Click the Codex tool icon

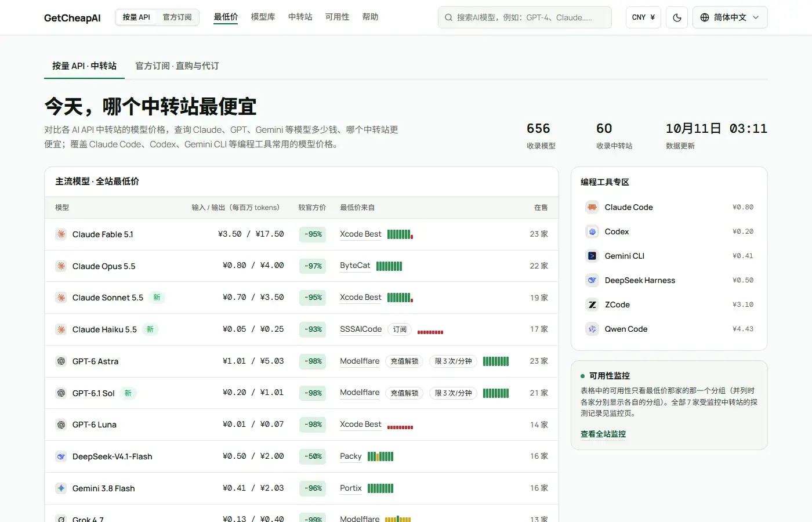[x=592, y=231]
